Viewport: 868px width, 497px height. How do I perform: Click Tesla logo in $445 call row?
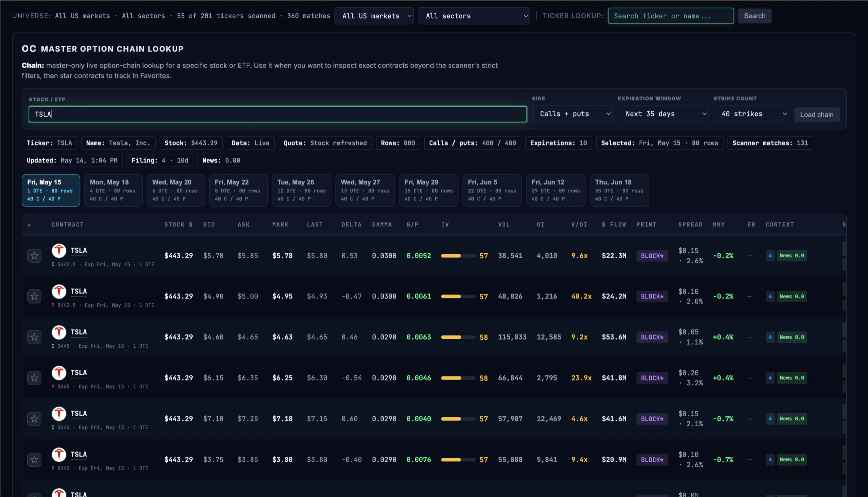(x=59, y=332)
